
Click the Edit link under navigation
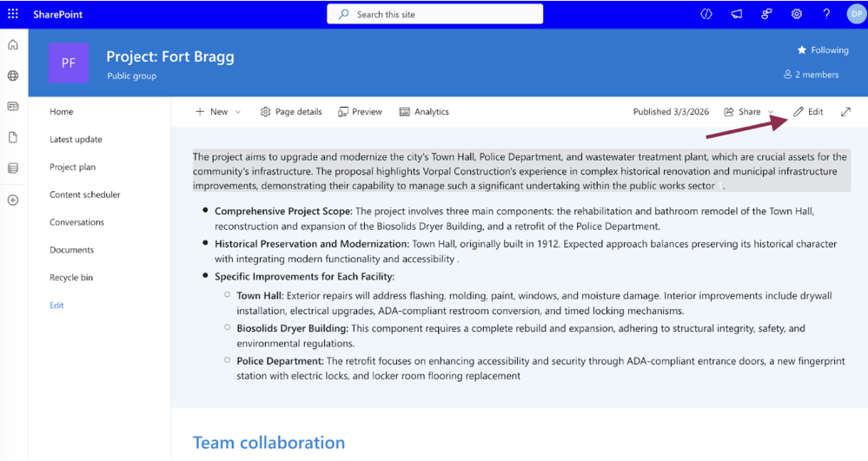pos(56,305)
